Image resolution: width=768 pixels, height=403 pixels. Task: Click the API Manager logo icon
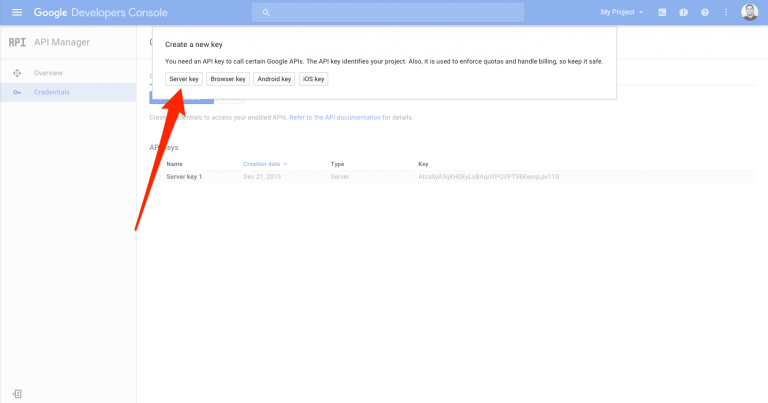point(17,42)
